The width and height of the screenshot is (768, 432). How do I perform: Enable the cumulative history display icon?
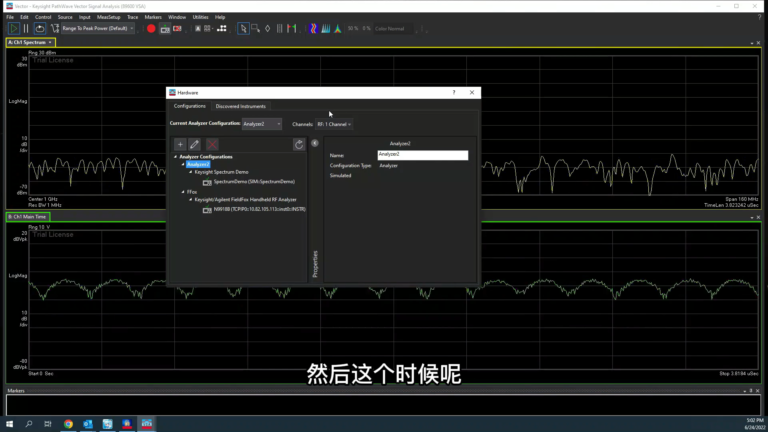326,28
